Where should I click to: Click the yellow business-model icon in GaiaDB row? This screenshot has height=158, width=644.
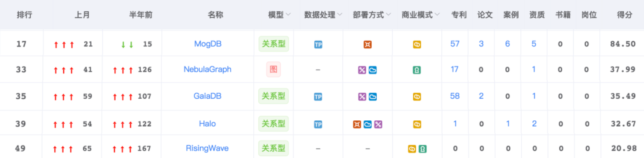[417, 97]
